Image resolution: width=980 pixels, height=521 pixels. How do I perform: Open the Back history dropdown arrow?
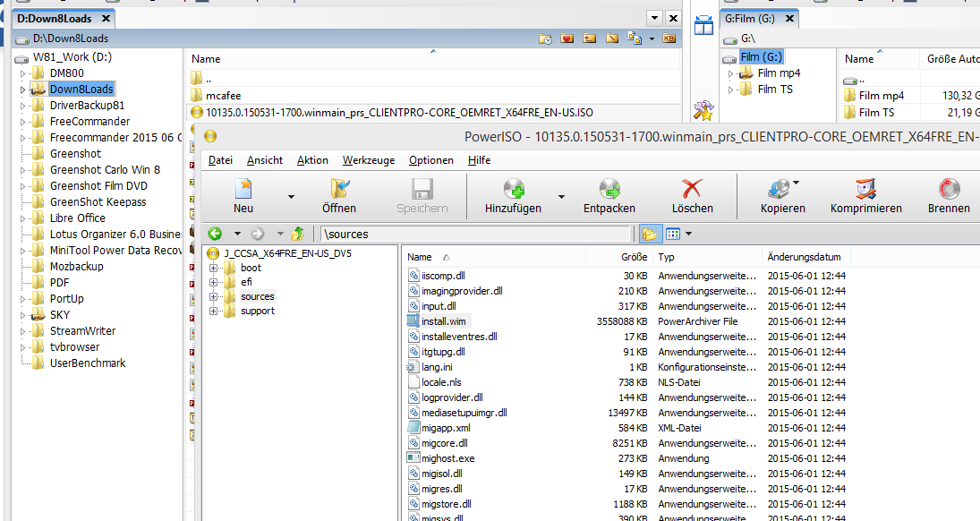click(237, 234)
